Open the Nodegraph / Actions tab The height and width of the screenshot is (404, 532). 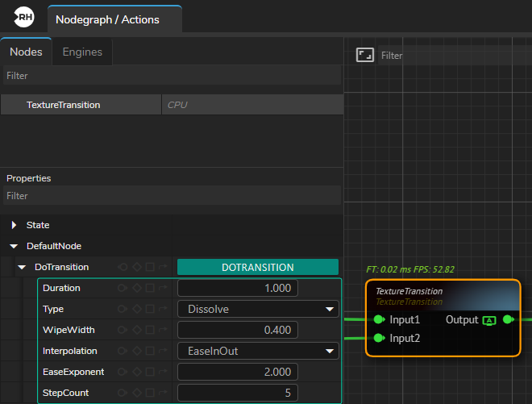point(114,19)
